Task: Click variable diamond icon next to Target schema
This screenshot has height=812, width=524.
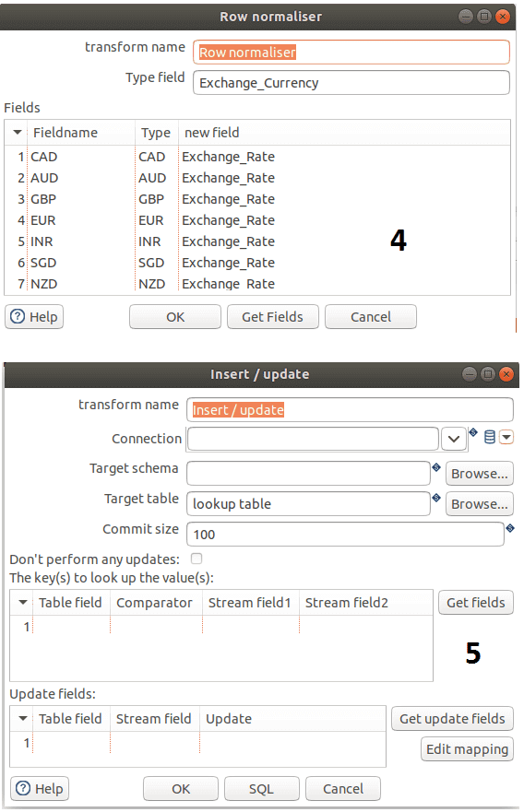Action: point(436,467)
